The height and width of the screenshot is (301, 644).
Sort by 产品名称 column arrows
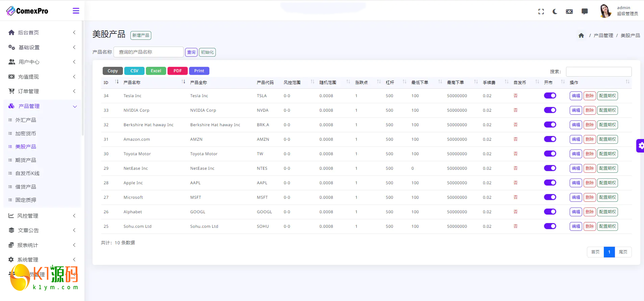point(183,82)
